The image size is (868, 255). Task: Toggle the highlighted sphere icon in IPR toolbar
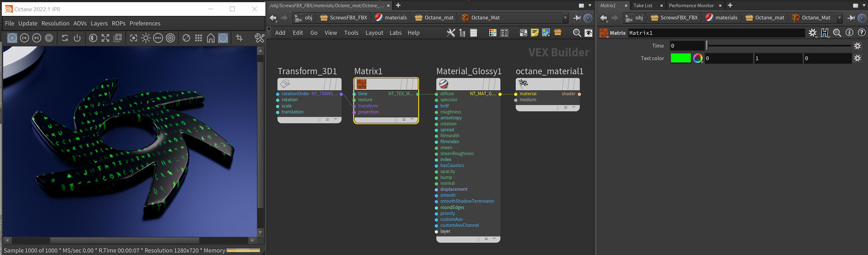pyautogui.click(x=223, y=38)
